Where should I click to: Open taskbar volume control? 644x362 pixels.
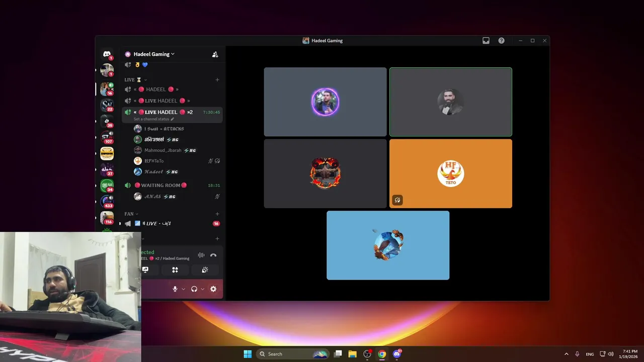tap(611, 354)
